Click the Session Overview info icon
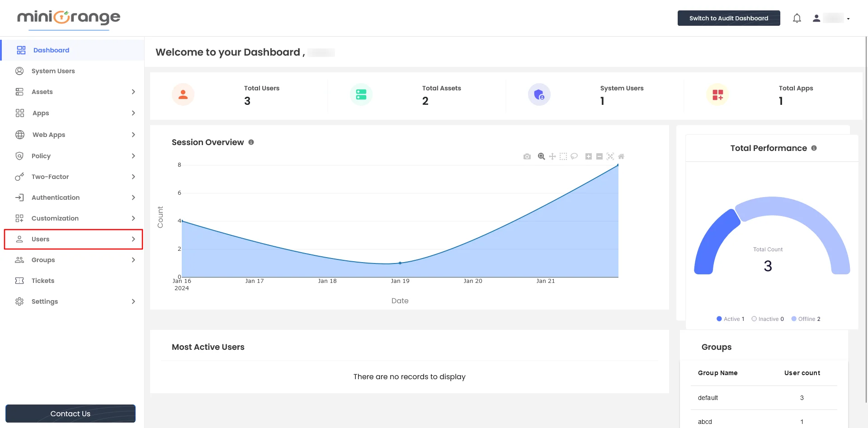This screenshot has height=428, width=868. [x=251, y=142]
